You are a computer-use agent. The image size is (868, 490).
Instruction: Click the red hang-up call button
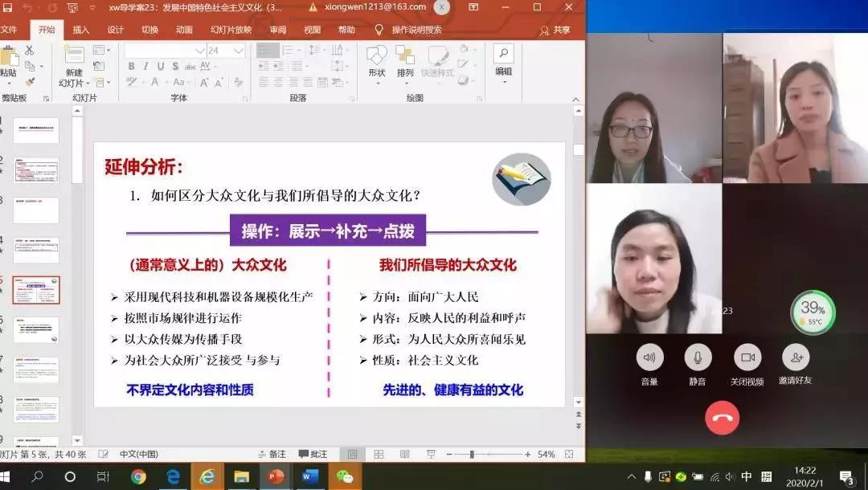[722, 418]
